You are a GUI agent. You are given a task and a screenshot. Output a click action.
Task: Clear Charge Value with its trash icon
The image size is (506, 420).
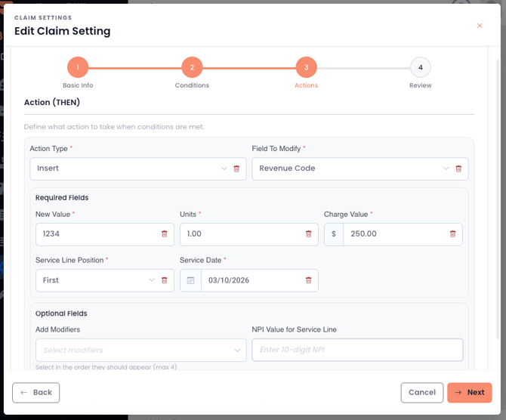pyautogui.click(x=453, y=234)
